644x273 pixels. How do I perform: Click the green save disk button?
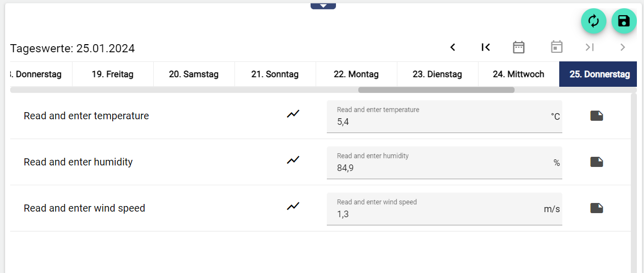coord(624,21)
